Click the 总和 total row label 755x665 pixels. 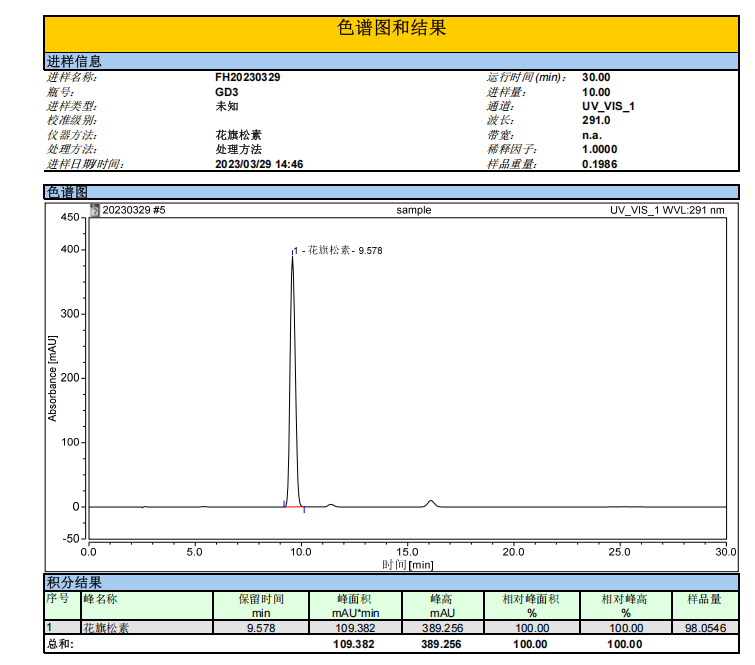[60, 644]
